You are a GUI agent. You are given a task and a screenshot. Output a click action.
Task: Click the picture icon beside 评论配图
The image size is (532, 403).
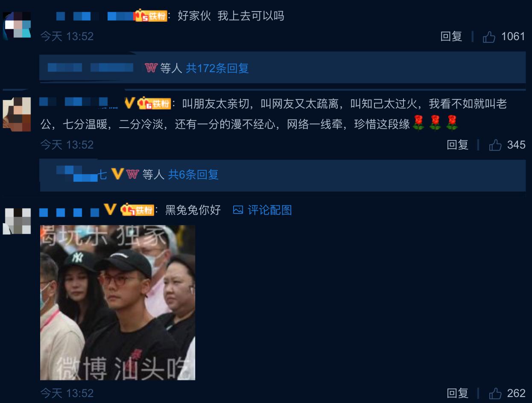238,210
